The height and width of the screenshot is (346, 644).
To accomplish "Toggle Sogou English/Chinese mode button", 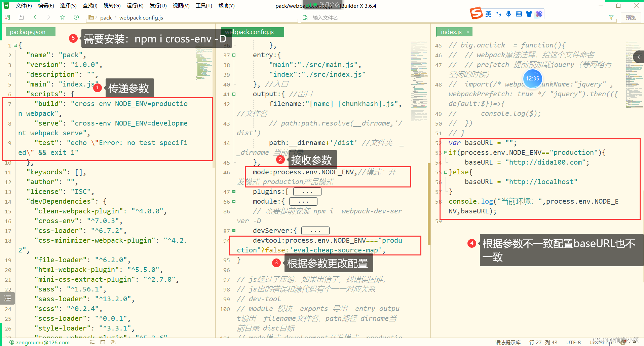I will pos(488,14).
